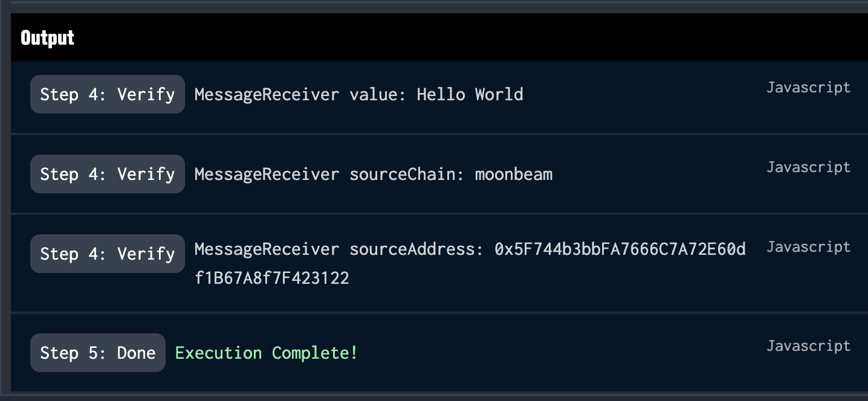The image size is (868, 401).
Task: Click the Javascript label on the sourceChain row
Action: [x=808, y=167]
